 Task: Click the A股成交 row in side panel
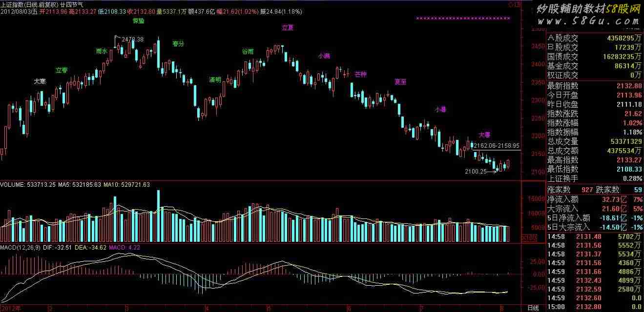pos(595,38)
